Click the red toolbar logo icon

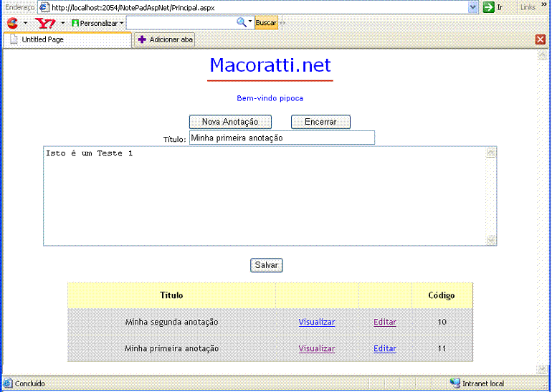click(12, 23)
